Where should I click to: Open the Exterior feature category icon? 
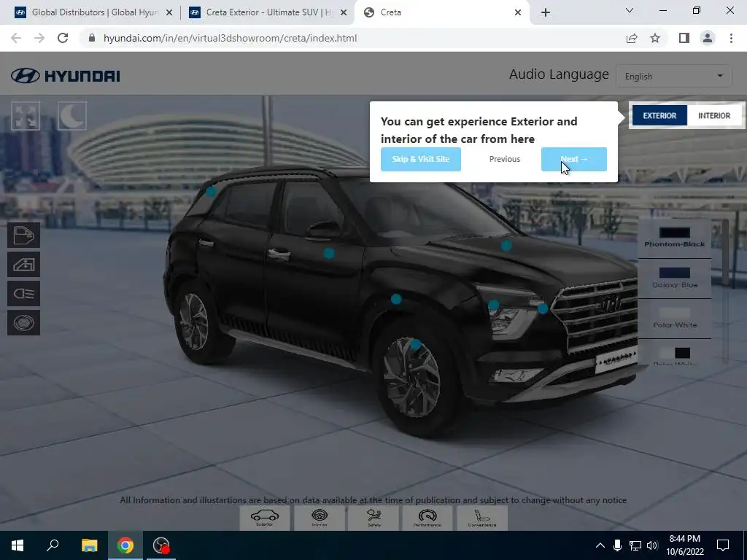coord(264,518)
